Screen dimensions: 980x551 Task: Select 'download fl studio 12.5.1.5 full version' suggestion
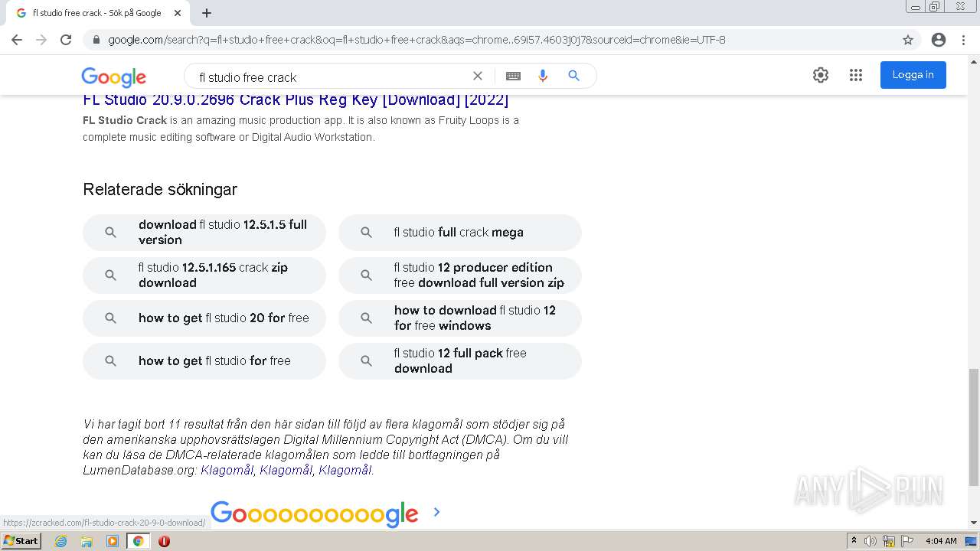coord(204,233)
